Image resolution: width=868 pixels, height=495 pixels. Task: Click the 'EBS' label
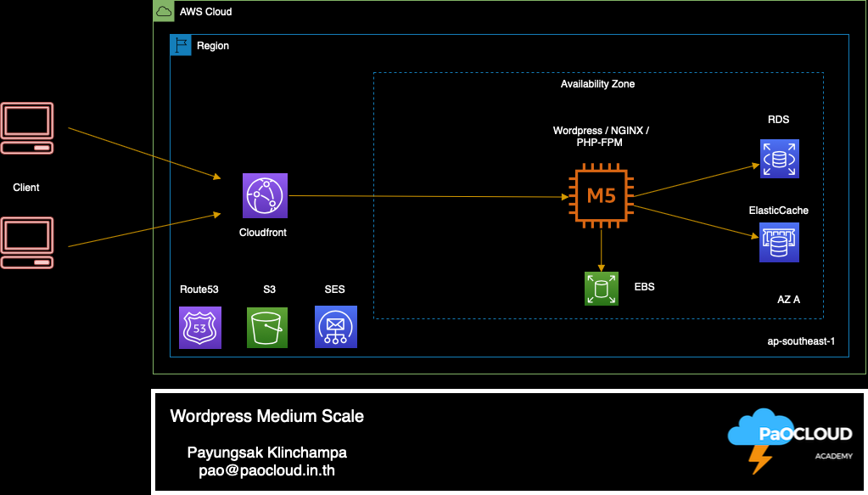644,287
